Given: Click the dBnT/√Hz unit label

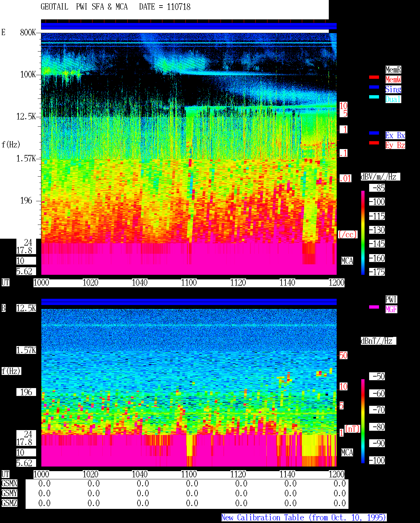Looking at the screenshot, I should [x=378, y=341].
